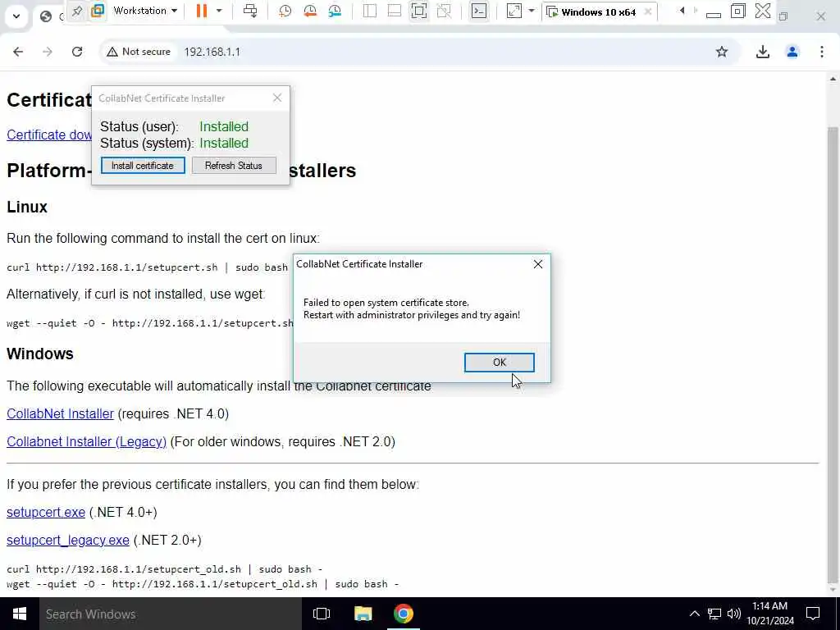This screenshot has width=840, height=630.
Task: Click the full screen mode icon
Action: (419, 11)
